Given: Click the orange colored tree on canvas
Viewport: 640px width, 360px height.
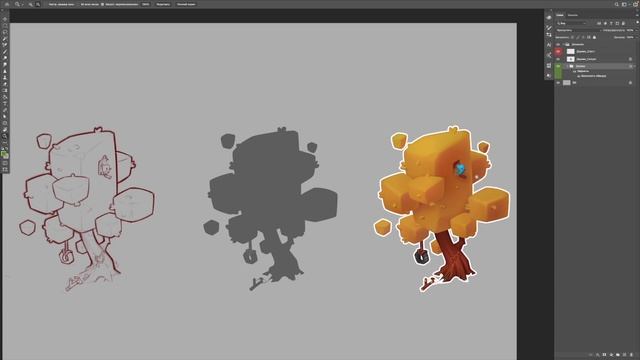Looking at the screenshot, I should pyautogui.click(x=443, y=208).
